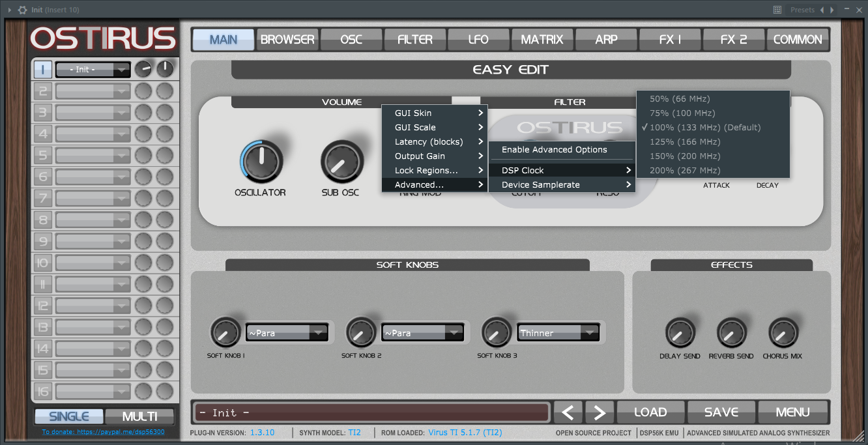The width and height of the screenshot is (868, 445).
Task: Open the Lock Regions... submenu
Action: coord(435,170)
